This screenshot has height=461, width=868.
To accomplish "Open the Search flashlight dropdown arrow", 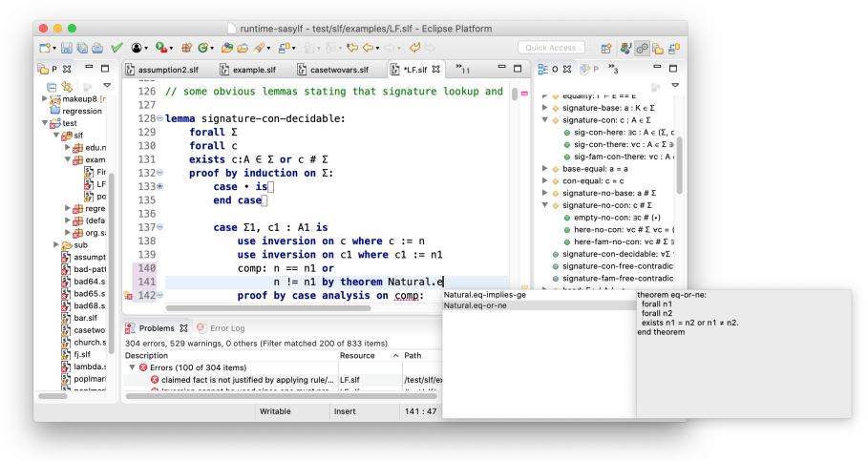I will click(268, 49).
